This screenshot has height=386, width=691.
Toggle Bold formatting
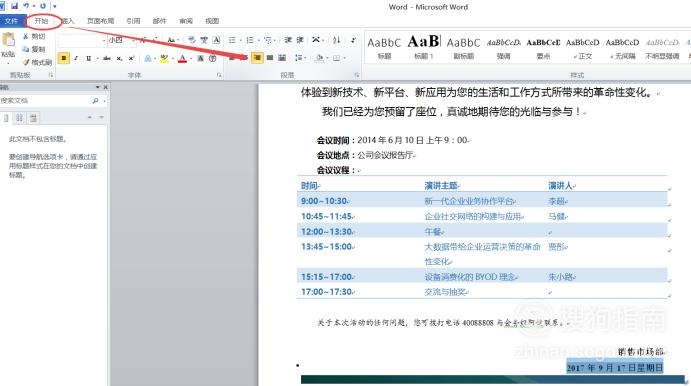pos(63,58)
